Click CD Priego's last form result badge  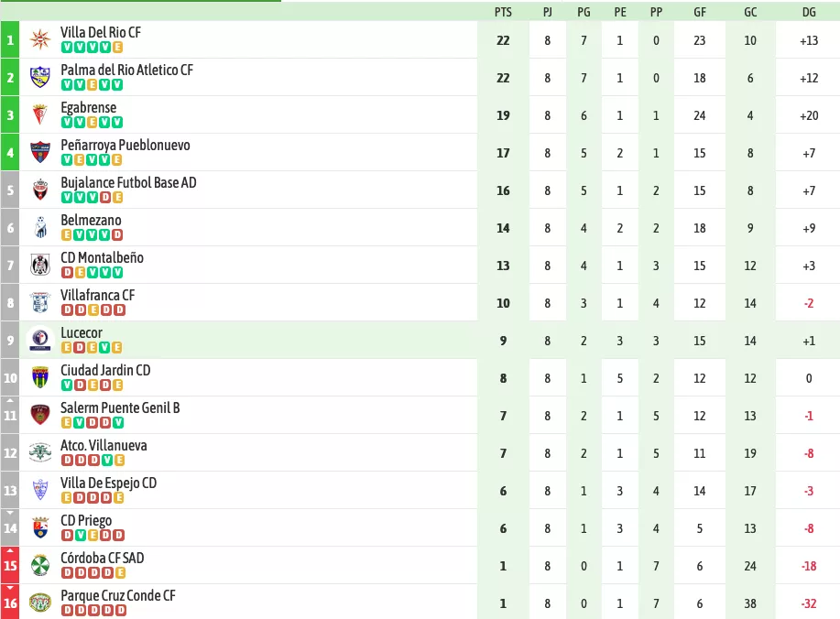click(119, 535)
